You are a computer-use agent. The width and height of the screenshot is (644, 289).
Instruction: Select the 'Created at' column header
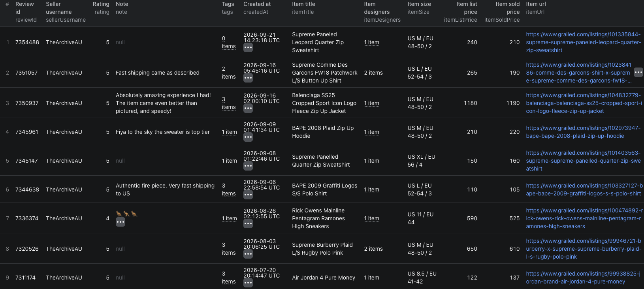click(x=257, y=8)
